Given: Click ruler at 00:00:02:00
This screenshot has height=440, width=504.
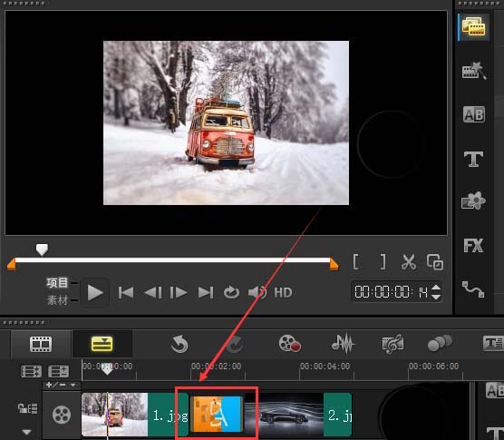Looking at the screenshot, I should 216,367.
